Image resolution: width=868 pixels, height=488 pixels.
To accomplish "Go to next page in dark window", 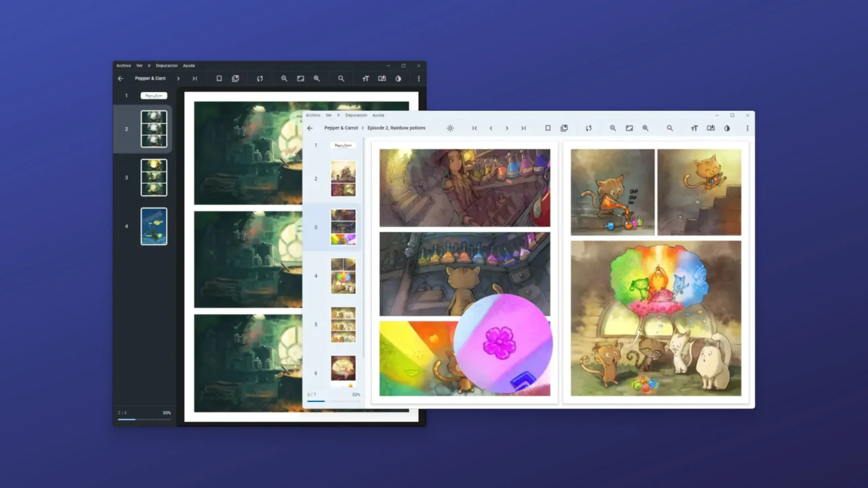I will tap(178, 79).
